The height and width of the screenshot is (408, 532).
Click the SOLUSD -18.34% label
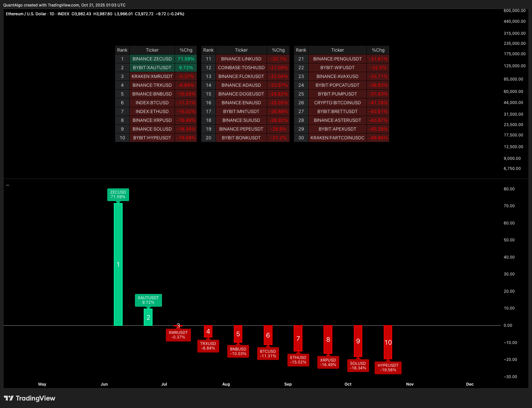point(358,366)
